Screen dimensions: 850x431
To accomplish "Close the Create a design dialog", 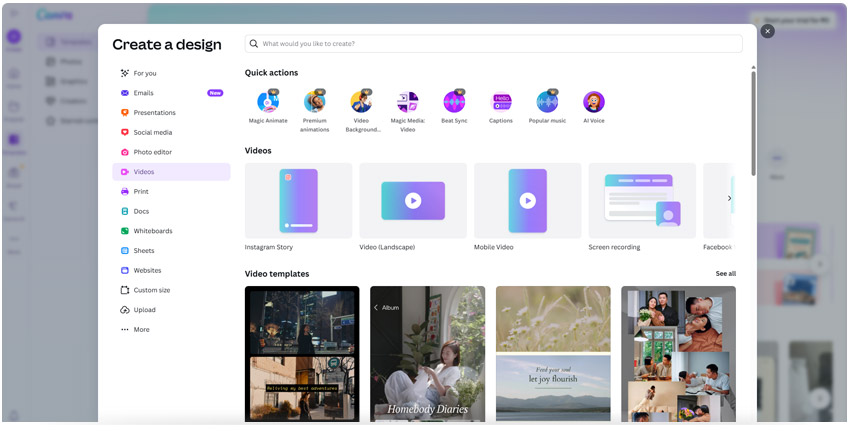I will tap(767, 31).
